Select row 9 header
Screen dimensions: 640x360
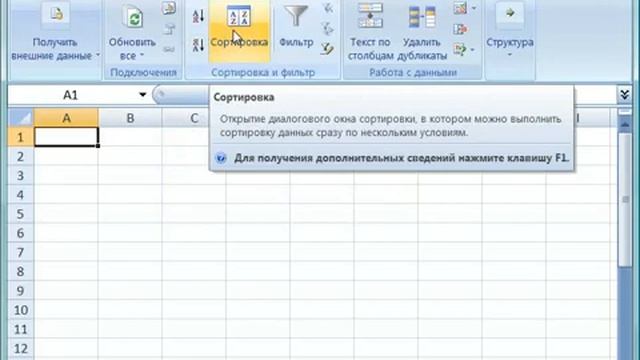tap(20, 291)
